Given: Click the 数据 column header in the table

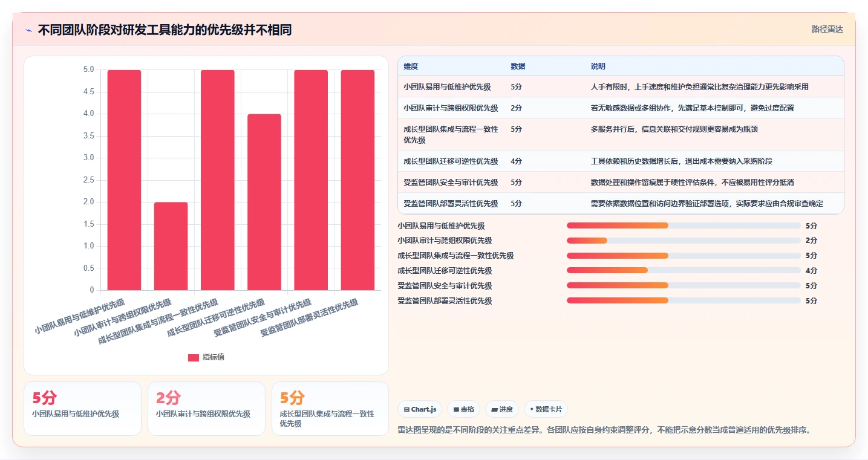Looking at the screenshot, I should (518, 66).
